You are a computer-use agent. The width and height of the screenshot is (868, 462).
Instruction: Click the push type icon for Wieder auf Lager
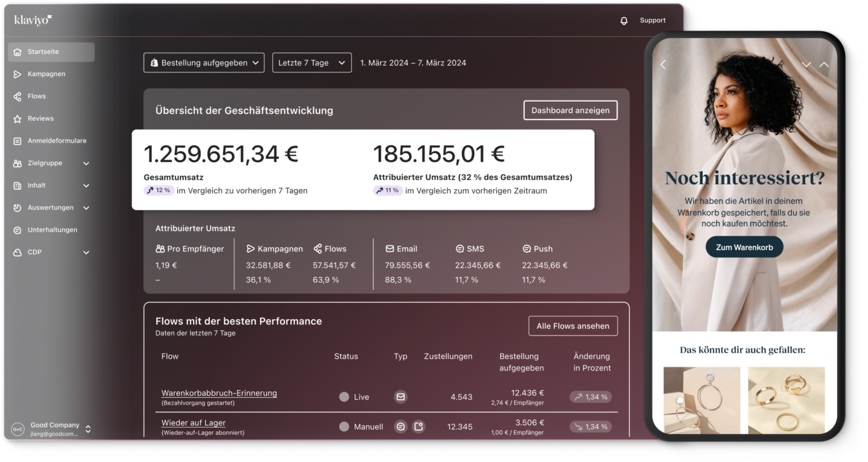point(419,427)
